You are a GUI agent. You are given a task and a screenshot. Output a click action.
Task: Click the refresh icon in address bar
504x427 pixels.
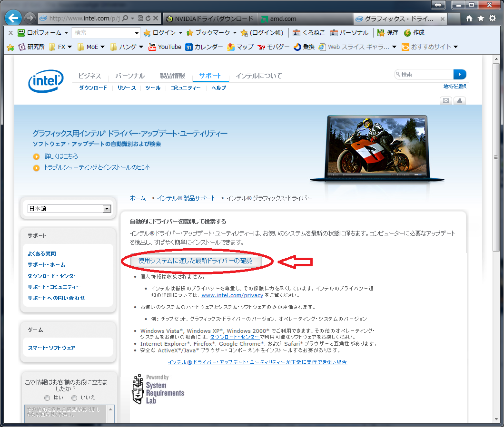148,18
